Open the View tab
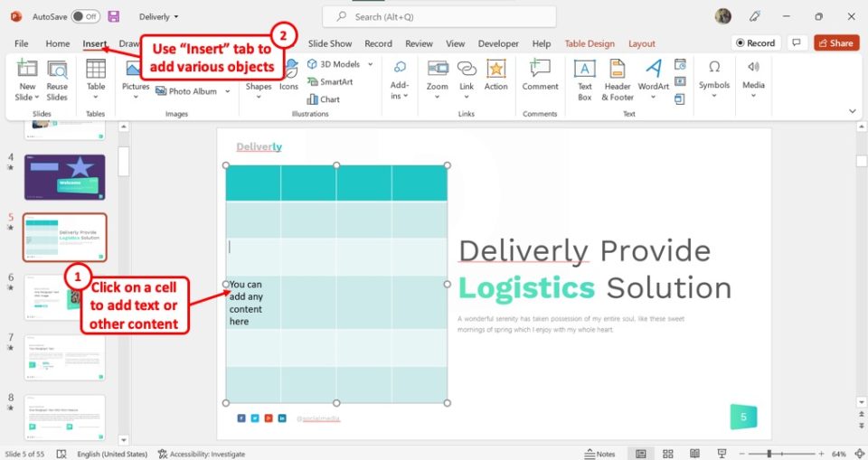This screenshot has height=460, width=868. coord(456,43)
